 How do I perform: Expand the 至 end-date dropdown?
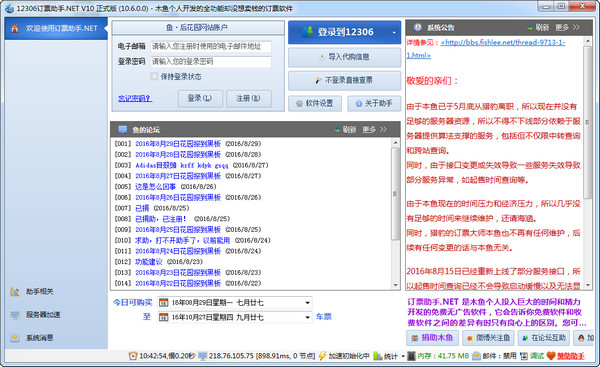tap(307, 317)
